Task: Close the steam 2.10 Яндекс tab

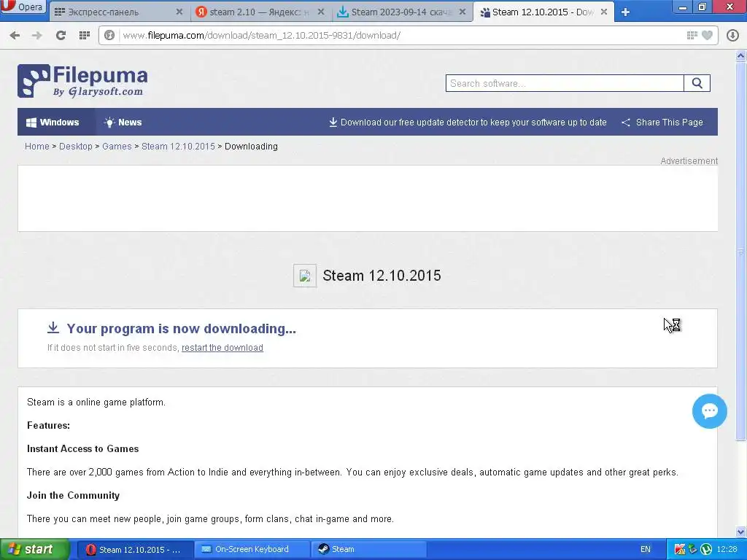Action: click(x=321, y=12)
